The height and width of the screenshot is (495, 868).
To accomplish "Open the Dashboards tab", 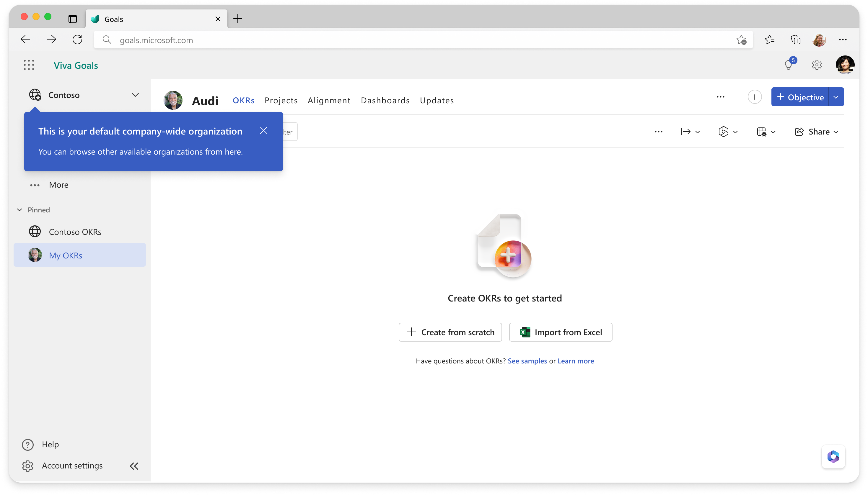I will point(385,99).
